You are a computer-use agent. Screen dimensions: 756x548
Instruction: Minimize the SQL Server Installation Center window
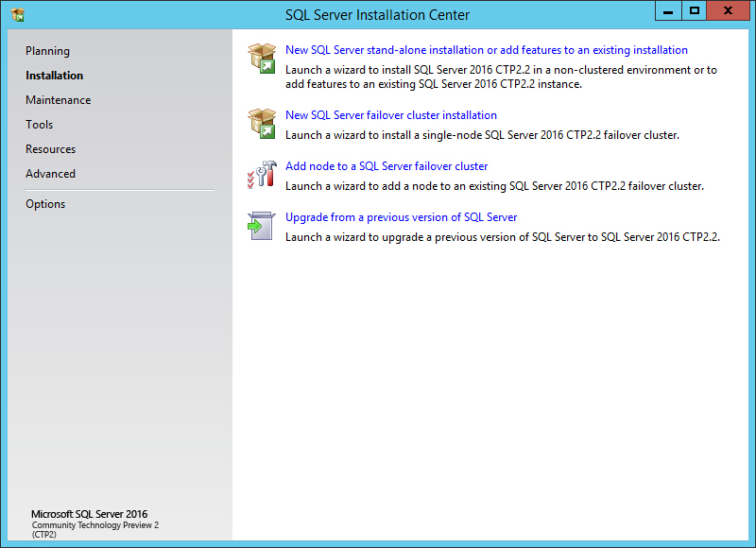point(668,10)
